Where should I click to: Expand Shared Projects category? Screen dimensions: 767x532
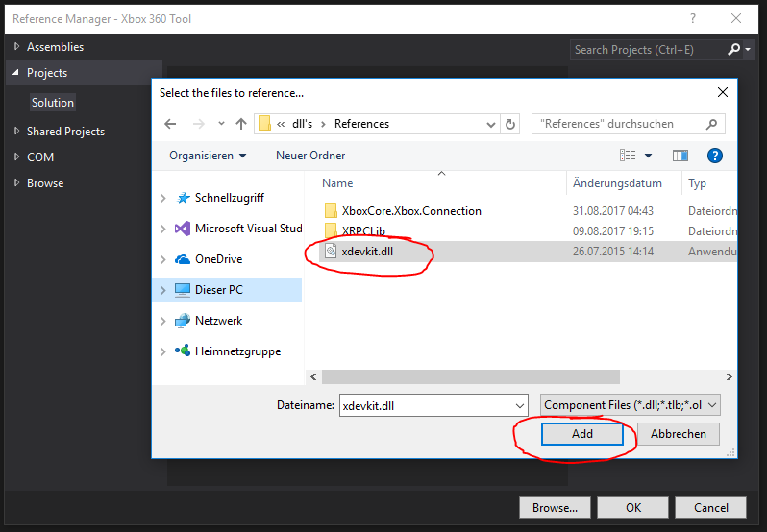click(x=16, y=131)
